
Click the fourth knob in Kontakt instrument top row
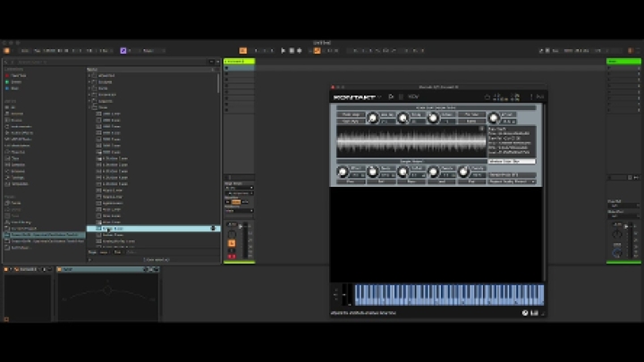coord(493,118)
